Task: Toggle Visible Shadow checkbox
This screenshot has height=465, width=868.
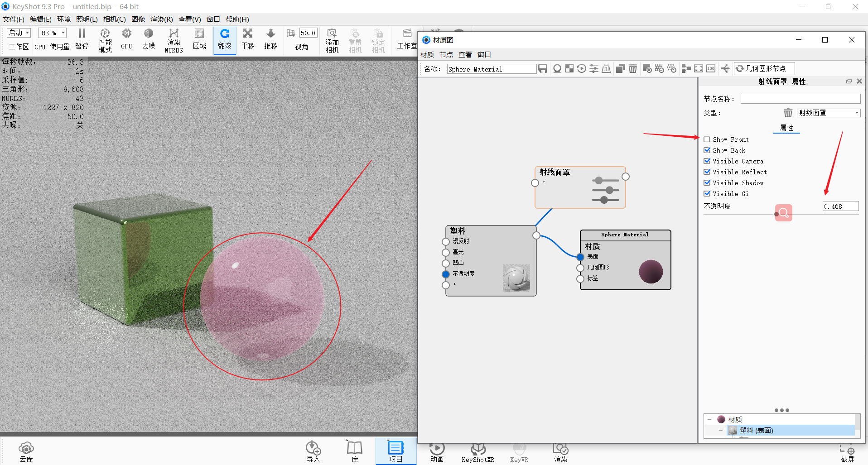Action: coord(707,183)
